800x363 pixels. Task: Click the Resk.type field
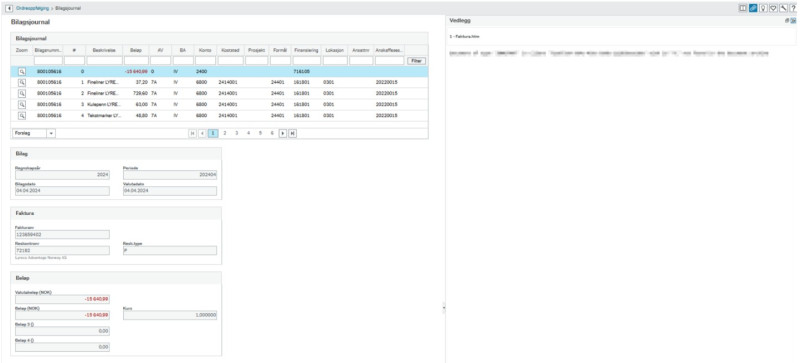169,251
